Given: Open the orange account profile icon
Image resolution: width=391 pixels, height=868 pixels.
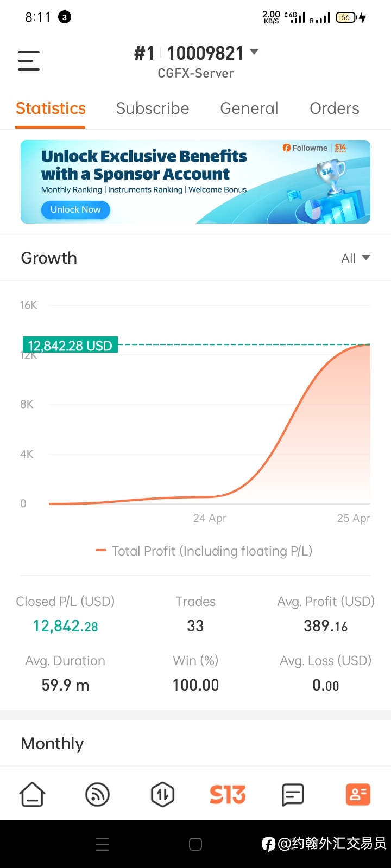Looking at the screenshot, I should (x=358, y=795).
